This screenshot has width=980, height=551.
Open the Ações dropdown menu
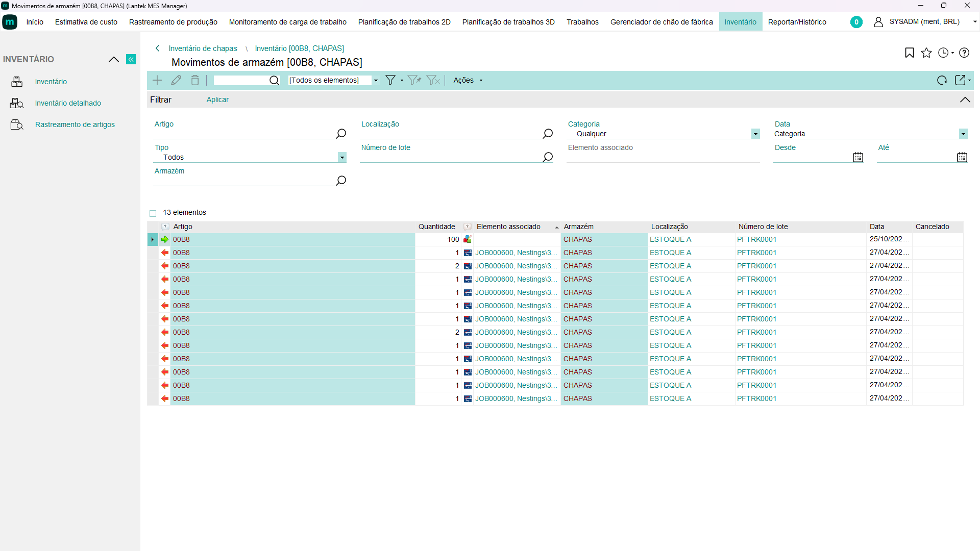pos(468,80)
